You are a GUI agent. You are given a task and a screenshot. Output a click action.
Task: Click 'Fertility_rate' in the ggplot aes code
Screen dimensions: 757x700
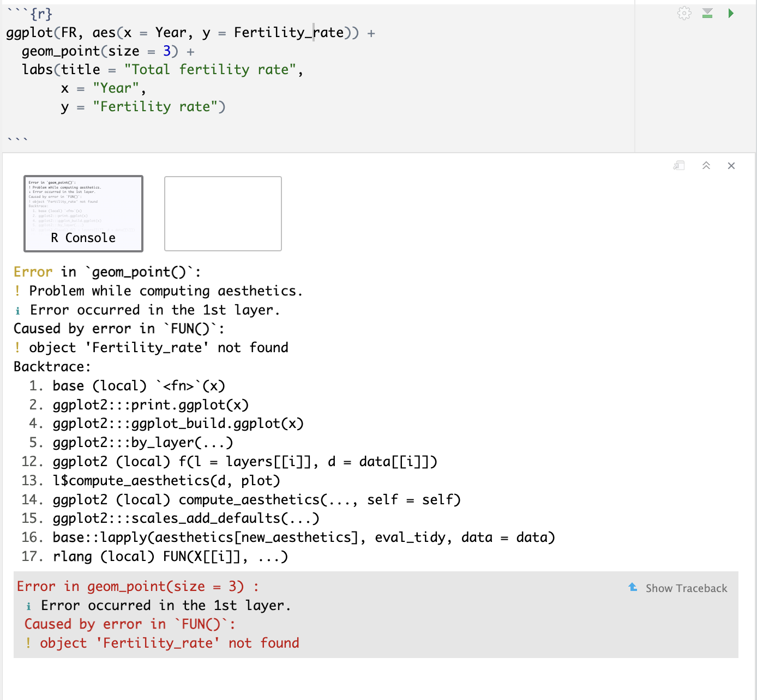pyautogui.click(x=289, y=33)
